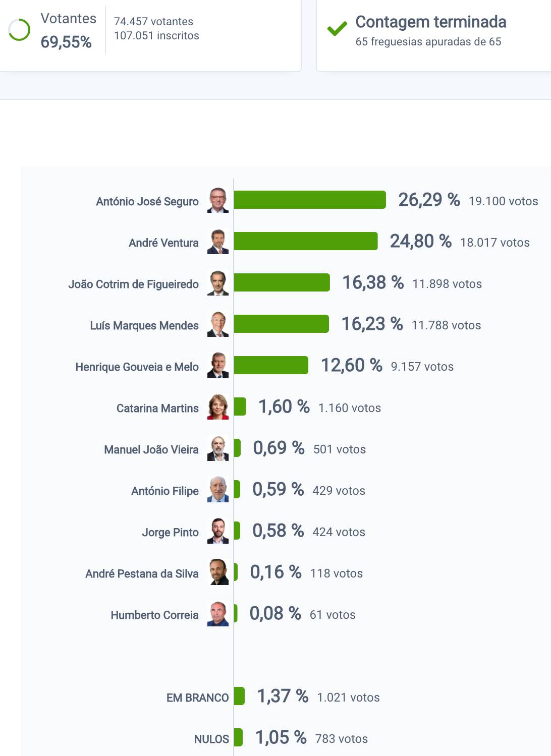Click the 24,80 % green result bar
Screen dimensions: 551x756
click(x=306, y=241)
